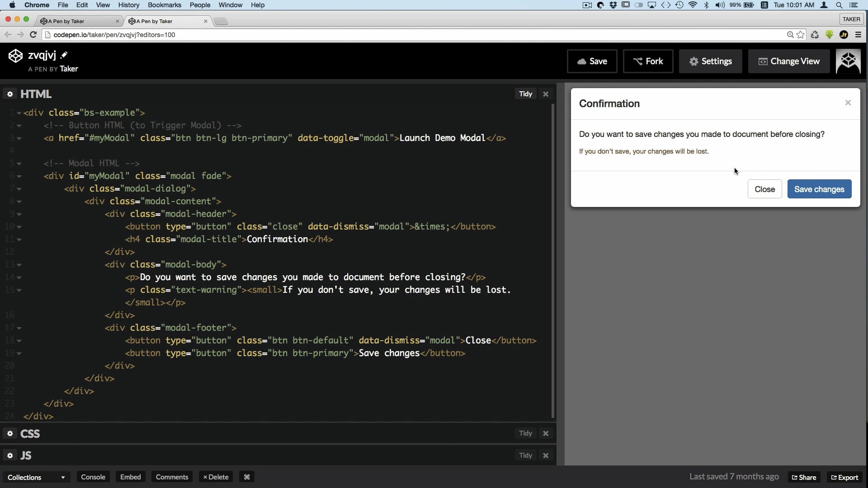Open JS editor settings gear
This screenshot has width=868, height=488.
click(x=10, y=455)
